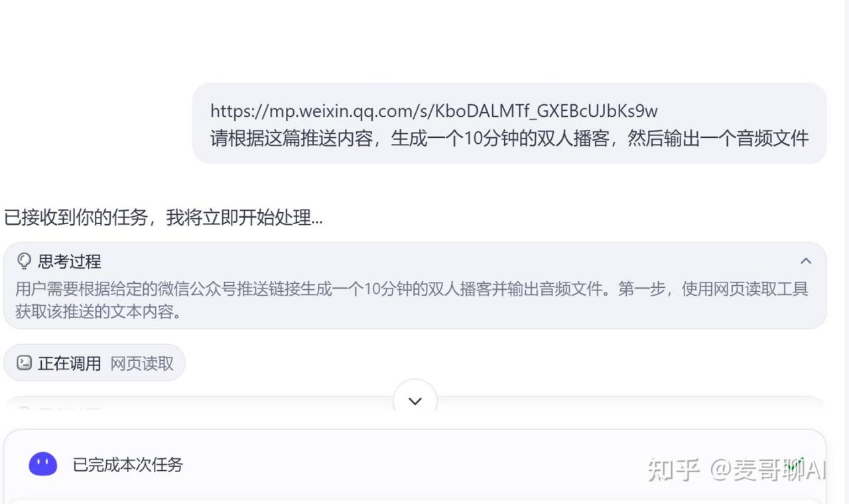Click the 已完成本次任务 card background
Screen dimensions: 849x504
pos(415,464)
